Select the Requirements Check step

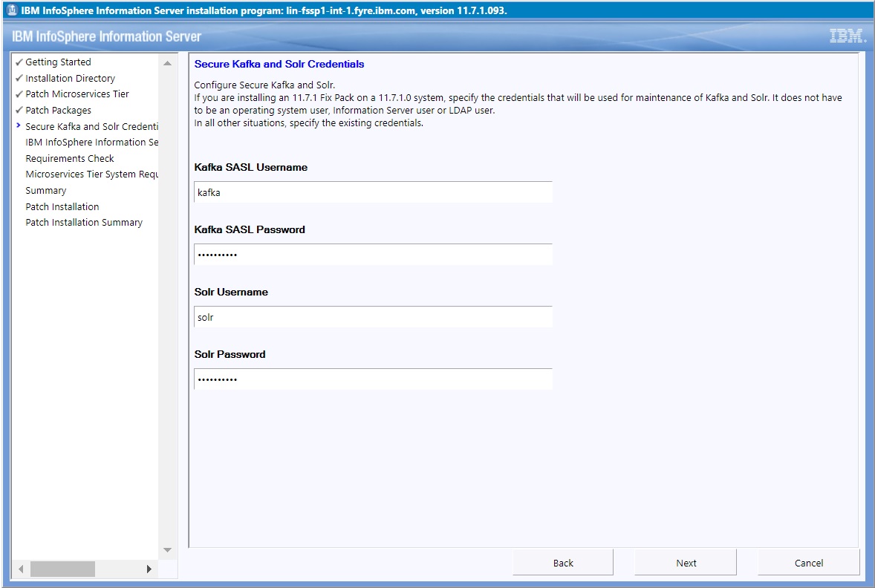point(70,158)
